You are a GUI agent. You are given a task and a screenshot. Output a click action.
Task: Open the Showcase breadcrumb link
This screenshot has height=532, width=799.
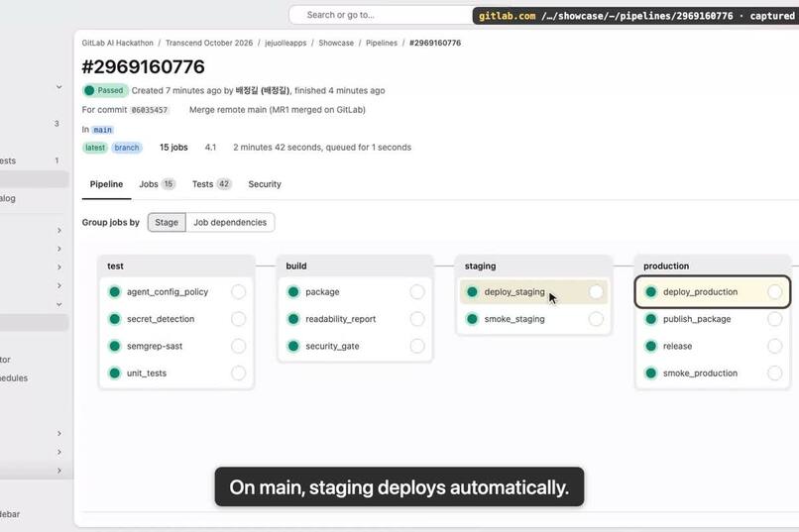(x=336, y=43)
